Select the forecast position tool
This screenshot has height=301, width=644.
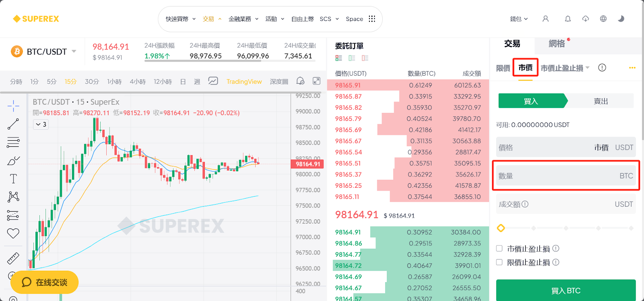coord(13,215)
